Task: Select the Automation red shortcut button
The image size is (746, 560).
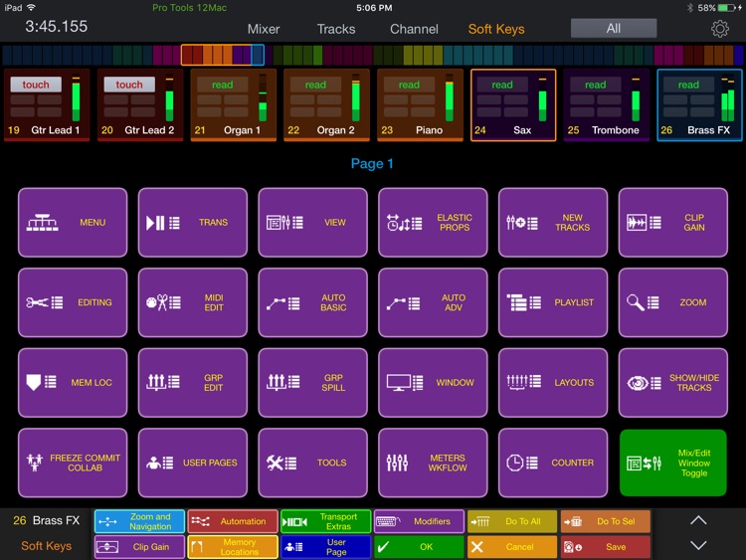Action: 233,521
